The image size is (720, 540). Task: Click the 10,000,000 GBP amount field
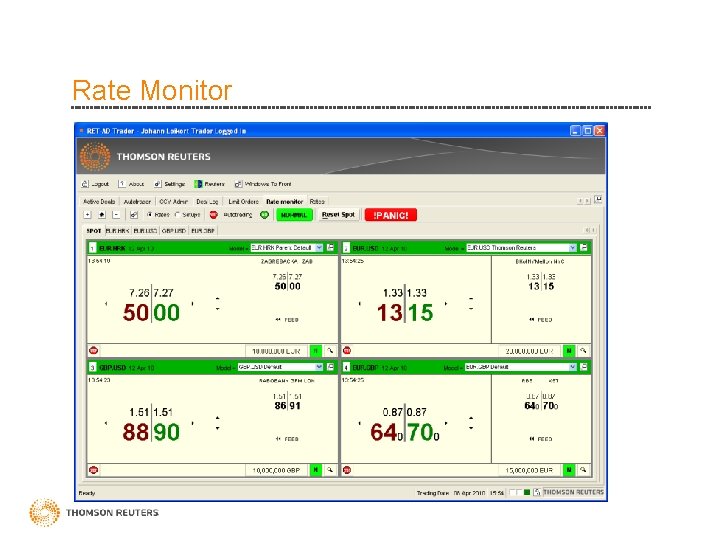click(x=277, y=471)
